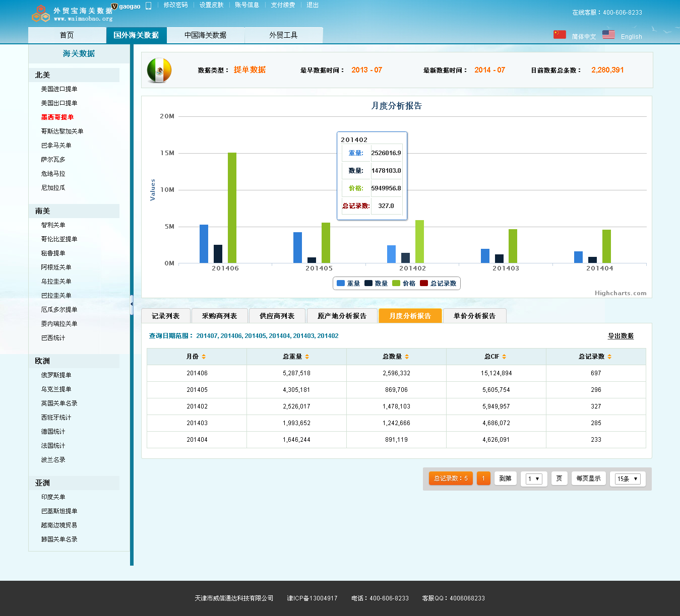Switch to the 供应商列表 tab

point(277,316)
